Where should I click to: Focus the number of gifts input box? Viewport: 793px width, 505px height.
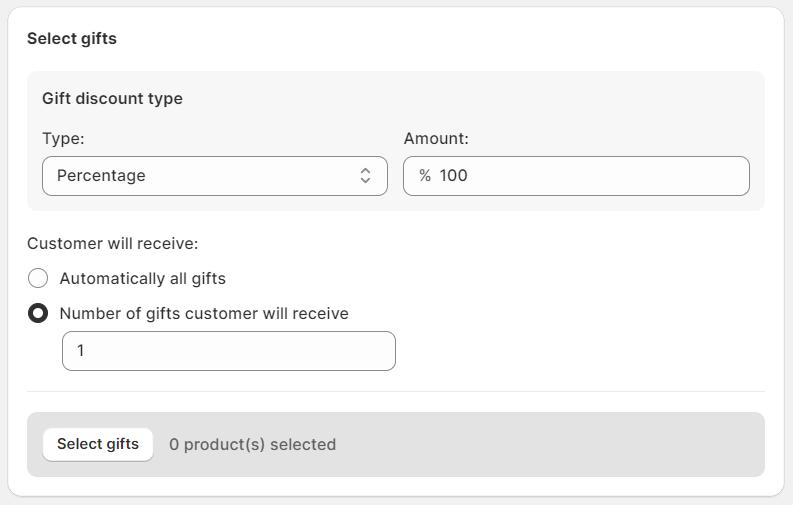click(229, 351)
